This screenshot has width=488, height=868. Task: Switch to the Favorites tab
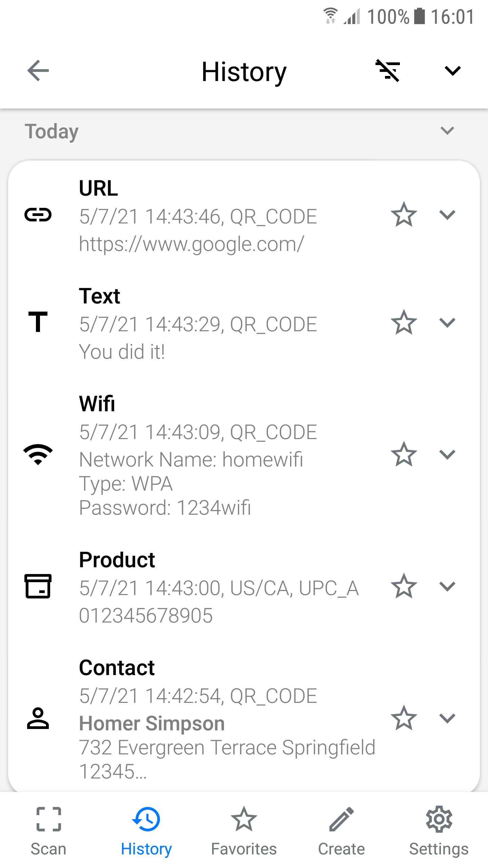[244, 831]
